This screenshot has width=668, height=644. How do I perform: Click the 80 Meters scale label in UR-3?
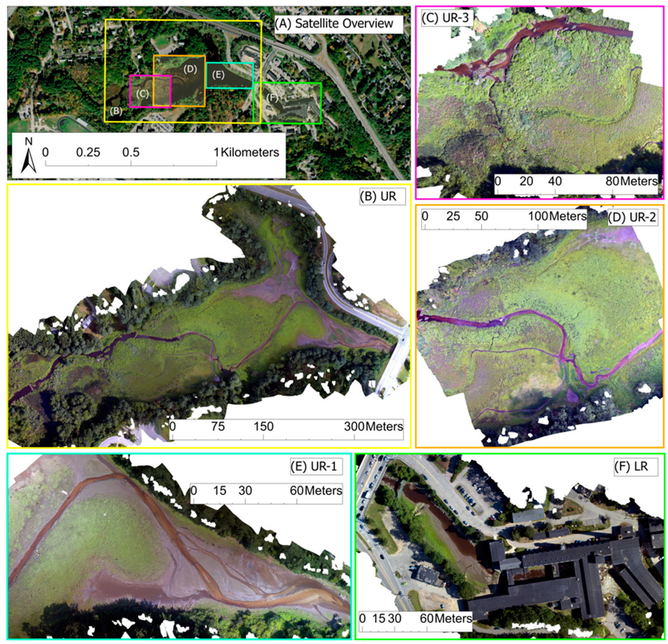632,181
